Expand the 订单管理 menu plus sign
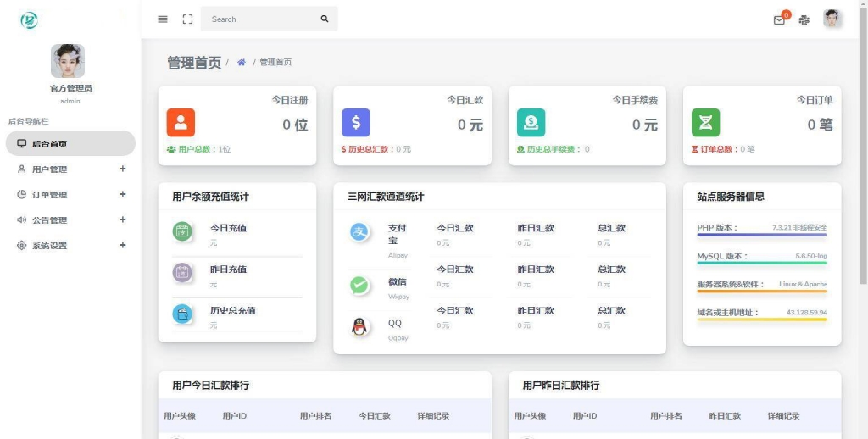Image resolution: width=868 pixels, height=439 pixels. coord(123,195)
